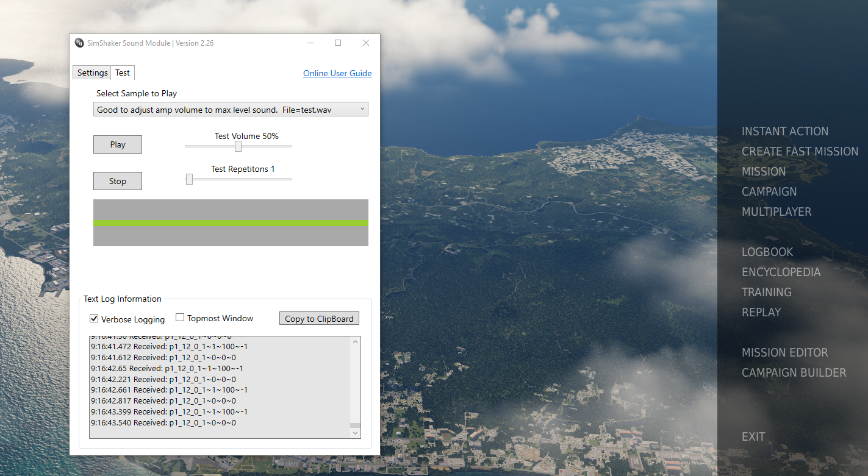
Task: Click the Stop button
Action: tap(118, 181)
